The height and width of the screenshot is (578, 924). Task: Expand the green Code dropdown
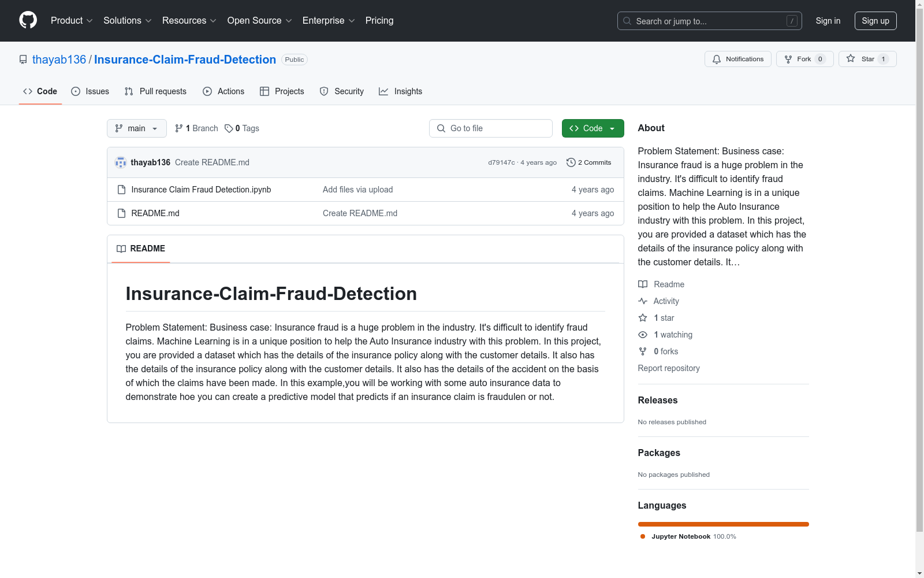[593, 128]
